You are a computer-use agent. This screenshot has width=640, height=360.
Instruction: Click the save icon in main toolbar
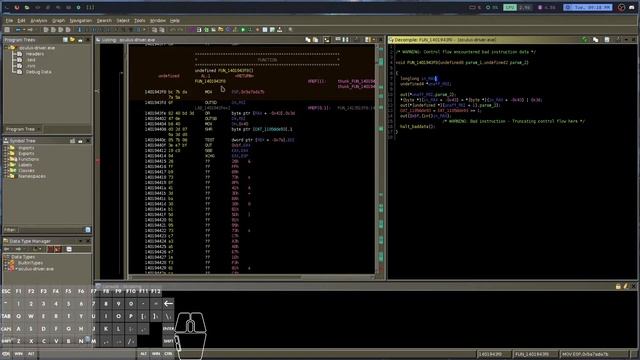point(7,30)
